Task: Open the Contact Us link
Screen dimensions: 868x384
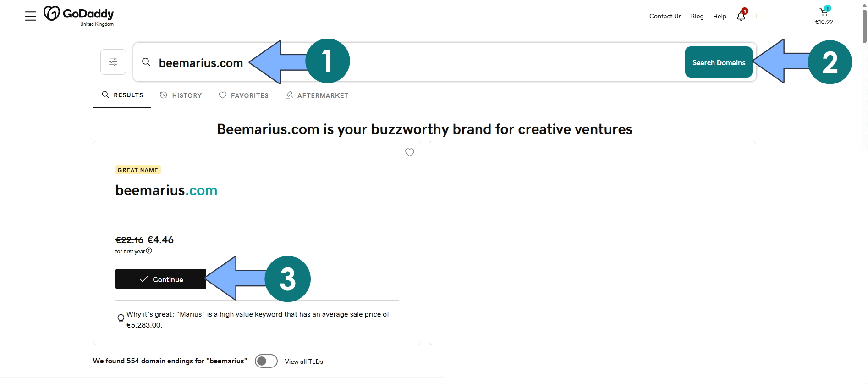Action: (665, 16)
